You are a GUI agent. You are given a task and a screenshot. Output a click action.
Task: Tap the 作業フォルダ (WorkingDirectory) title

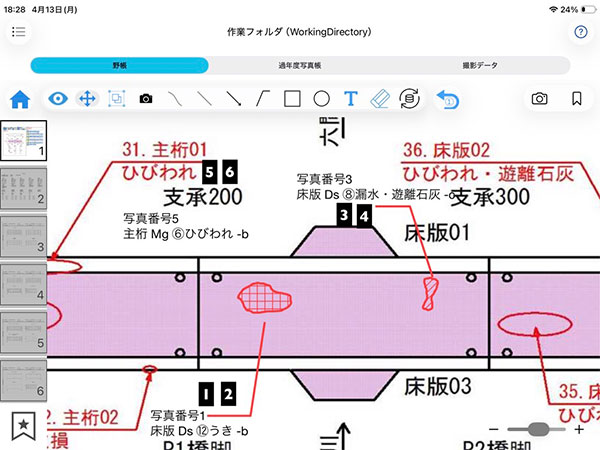pyautogui.click(x=299, y=32)
